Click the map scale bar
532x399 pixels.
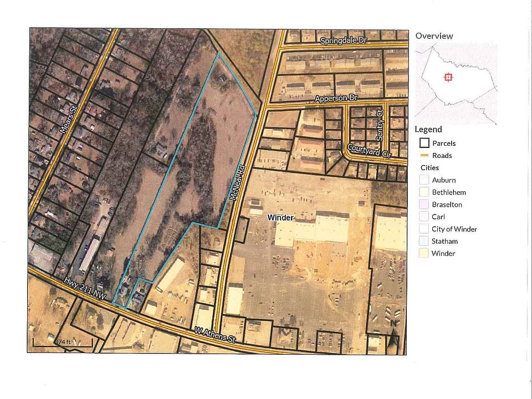pos(62,342)
